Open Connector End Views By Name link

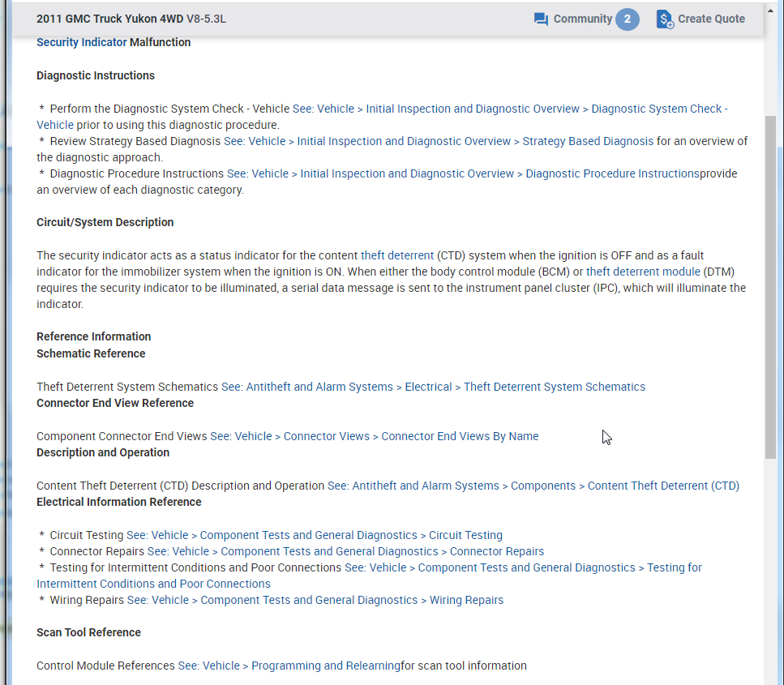[460, 436]
